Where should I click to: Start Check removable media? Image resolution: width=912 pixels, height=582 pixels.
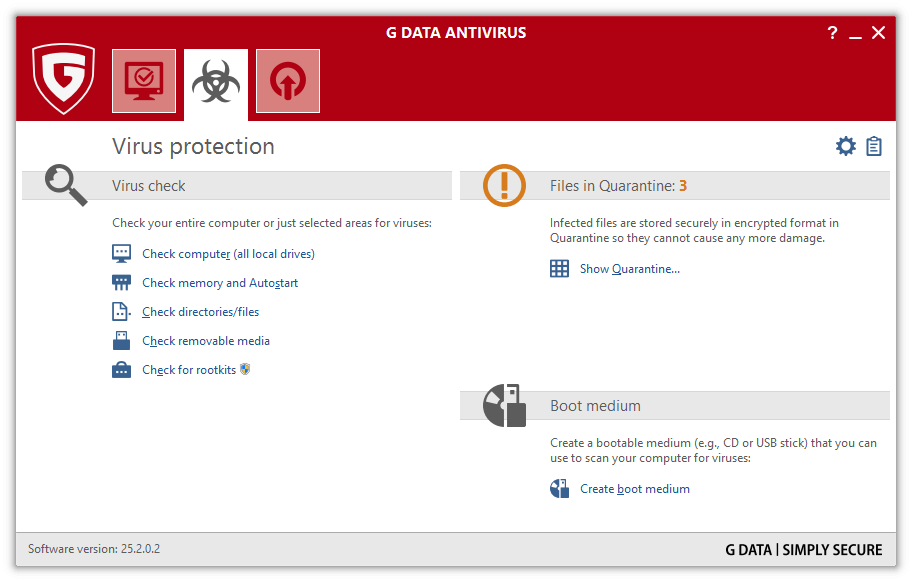point(206,341)
